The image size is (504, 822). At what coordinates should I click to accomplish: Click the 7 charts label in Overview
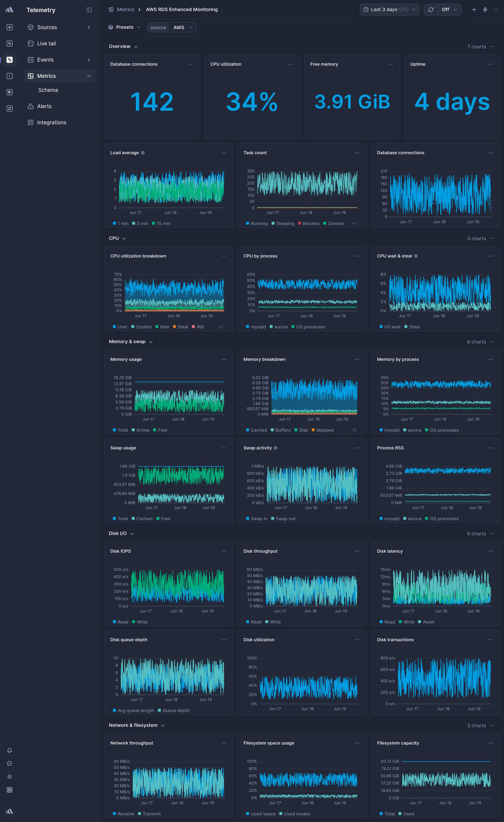click(476, 47)
